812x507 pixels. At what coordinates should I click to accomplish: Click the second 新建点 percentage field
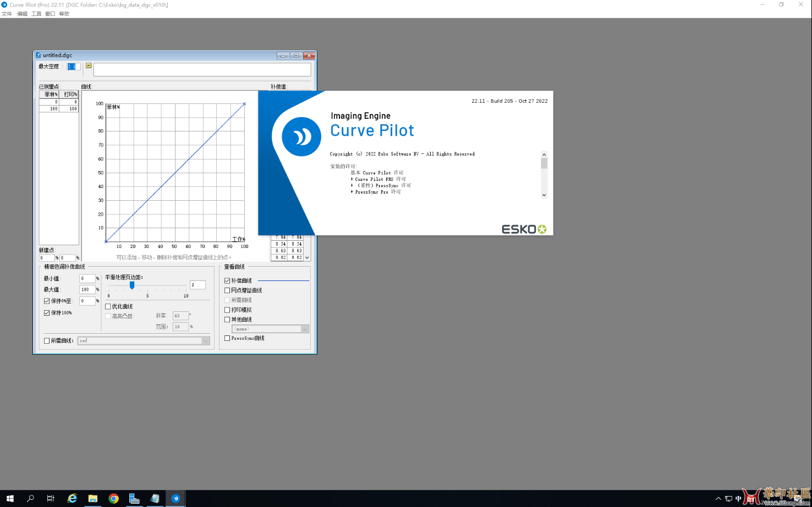[x=68, y=258]
